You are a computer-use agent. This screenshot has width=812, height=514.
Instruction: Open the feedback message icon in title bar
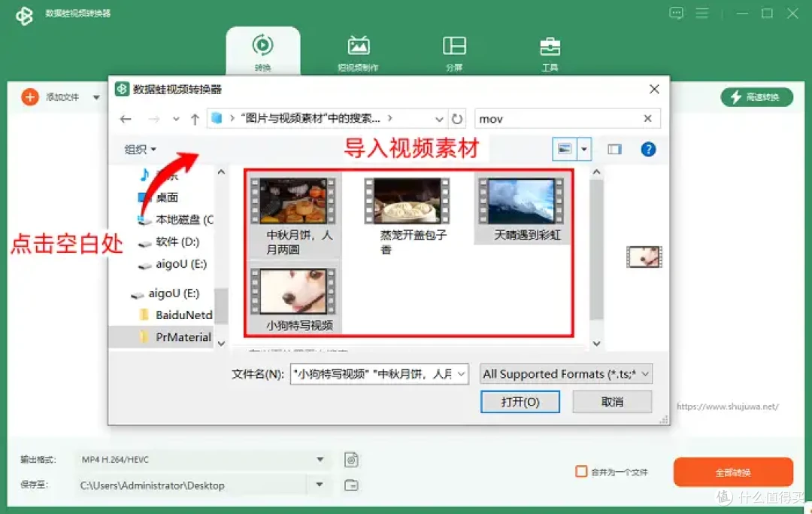click(x=677, y=13)
